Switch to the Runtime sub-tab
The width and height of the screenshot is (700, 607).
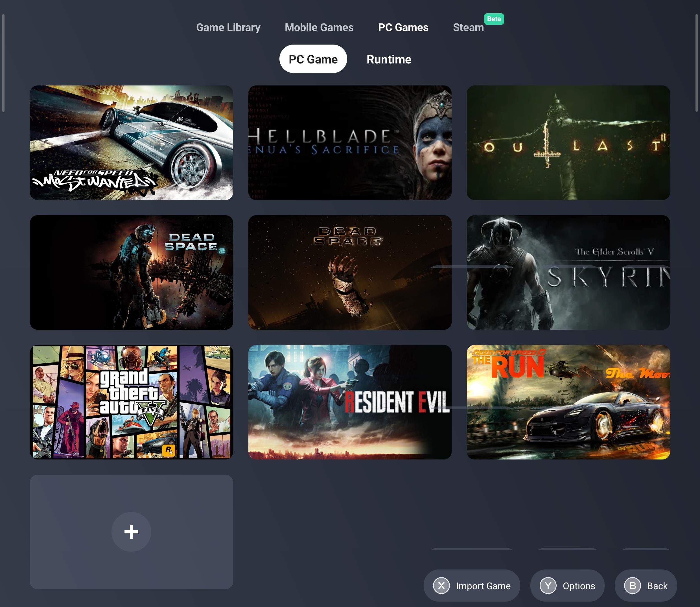[x=389, y=59]
